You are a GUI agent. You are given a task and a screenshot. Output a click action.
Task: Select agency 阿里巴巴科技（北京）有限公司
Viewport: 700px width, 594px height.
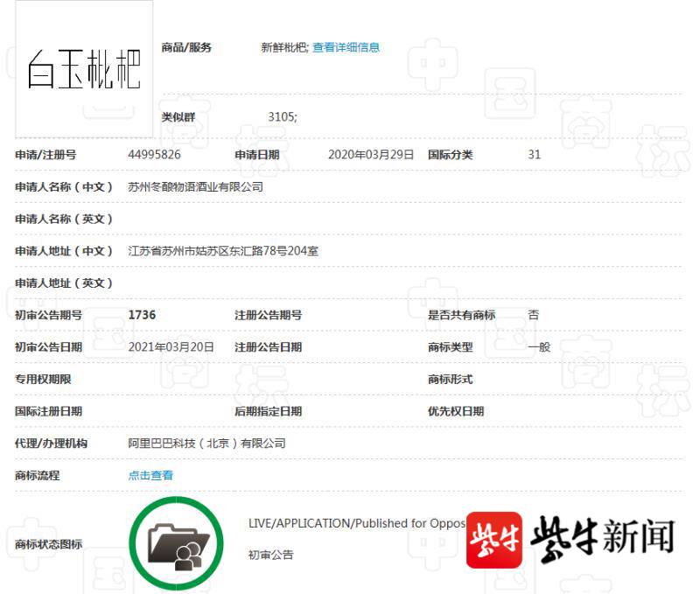coord(206,444)
